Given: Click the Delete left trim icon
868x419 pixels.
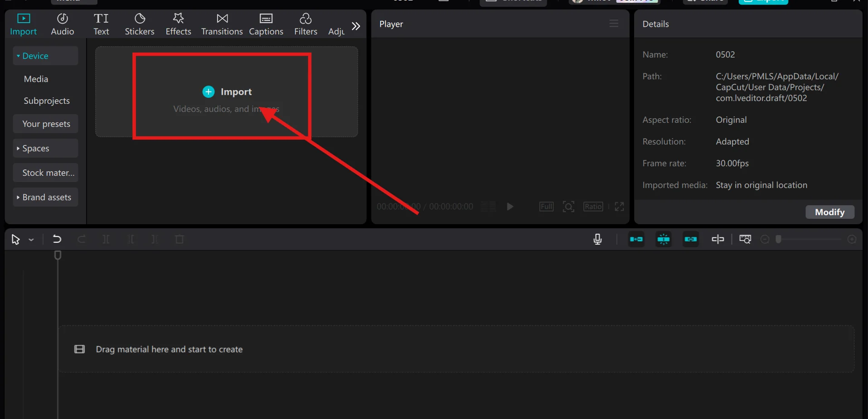Looking at the screenshot, I should pyautogui.click(x=131, y=239).
